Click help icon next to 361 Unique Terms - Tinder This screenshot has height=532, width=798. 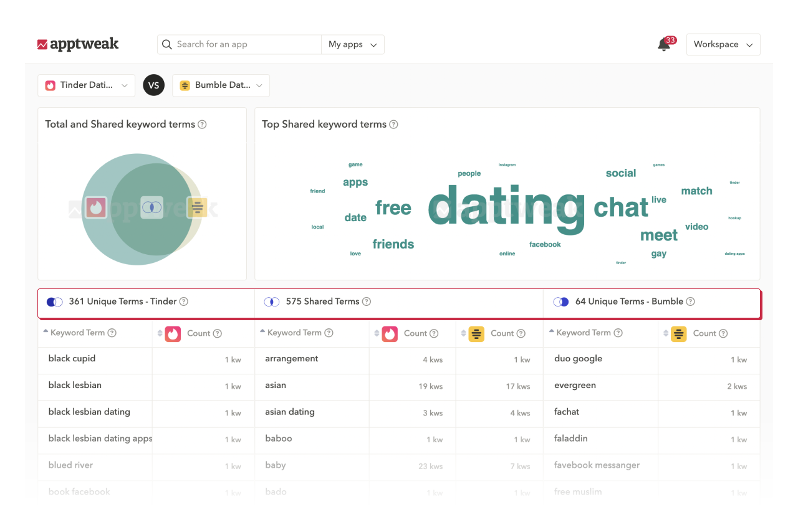point(184,302)
